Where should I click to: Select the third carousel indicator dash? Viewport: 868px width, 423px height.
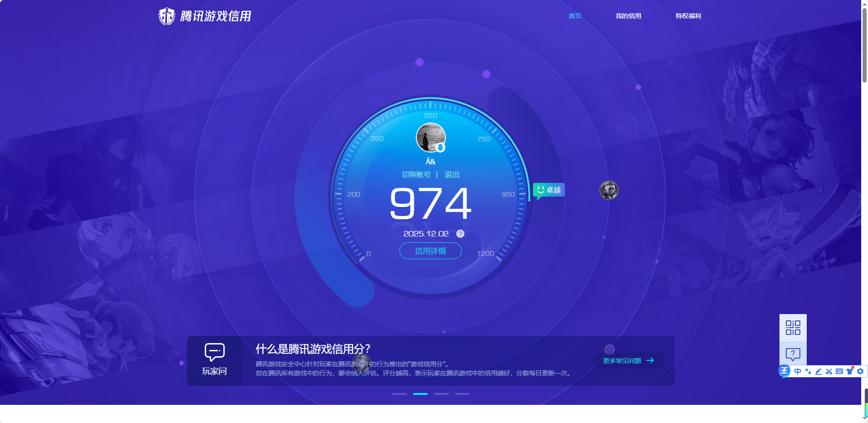[x=441, y=394]
